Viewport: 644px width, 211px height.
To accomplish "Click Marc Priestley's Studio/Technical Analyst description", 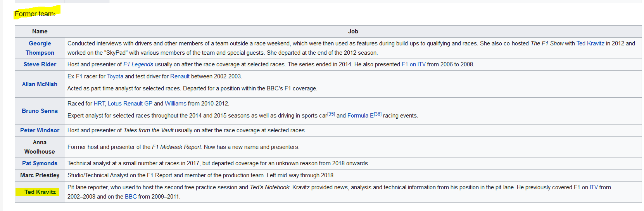I will pos(201,175).
